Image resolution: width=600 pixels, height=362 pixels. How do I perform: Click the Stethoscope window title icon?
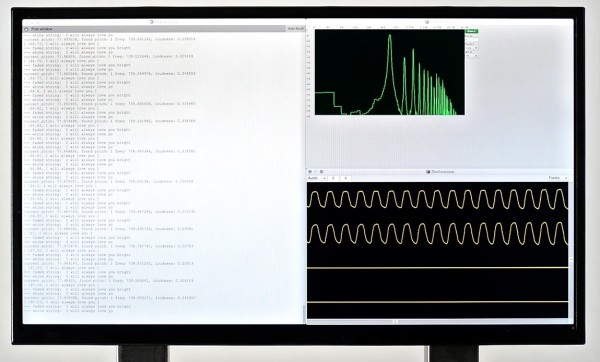pos(428,172)
